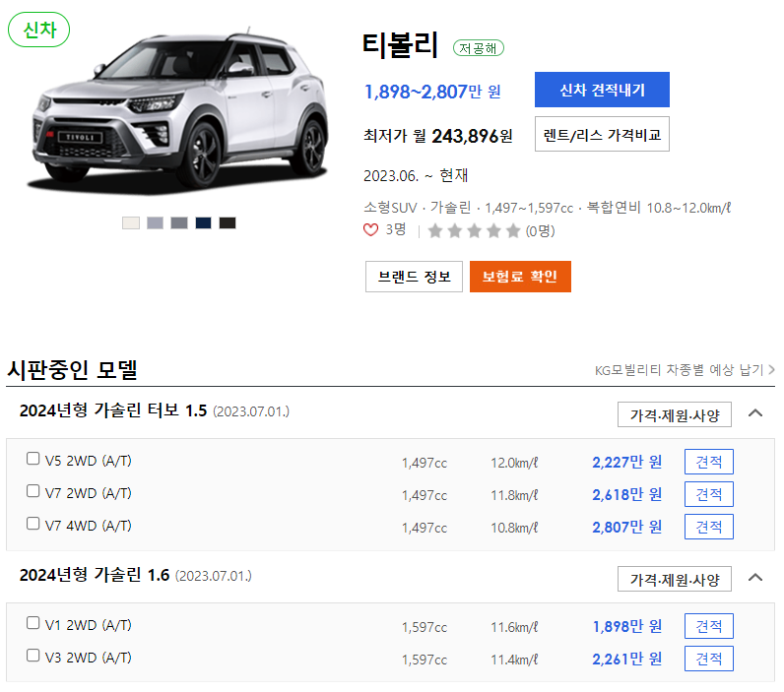Collapse the 가솔린 터보 1.5 section chevron
This screenshot has width=784, height=692.
[755, 413]
